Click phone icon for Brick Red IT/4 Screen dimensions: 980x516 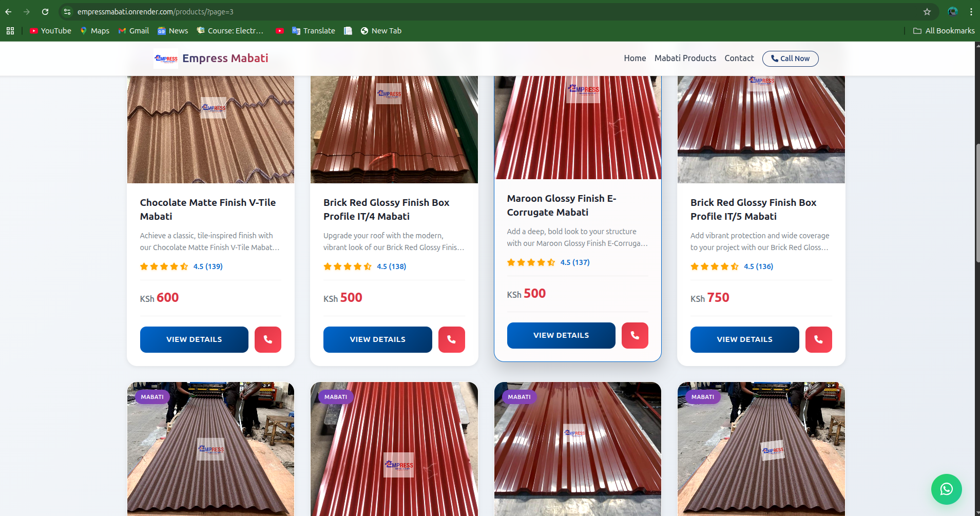click(x=452, y=339)
